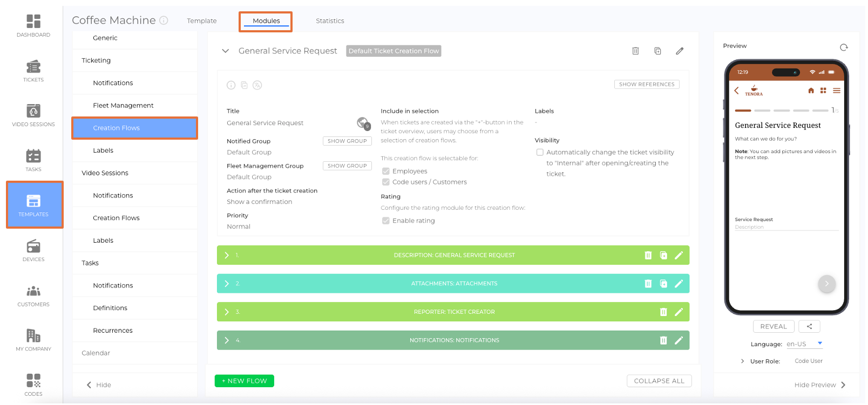Click the preview Description input field
This screenshot has height=405, width=868.
point(786,227)
